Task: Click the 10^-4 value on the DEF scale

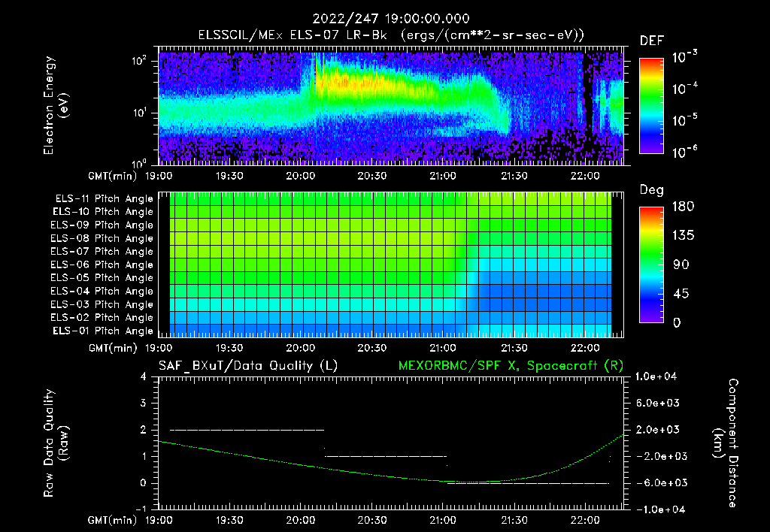Action: click(684, 89)
